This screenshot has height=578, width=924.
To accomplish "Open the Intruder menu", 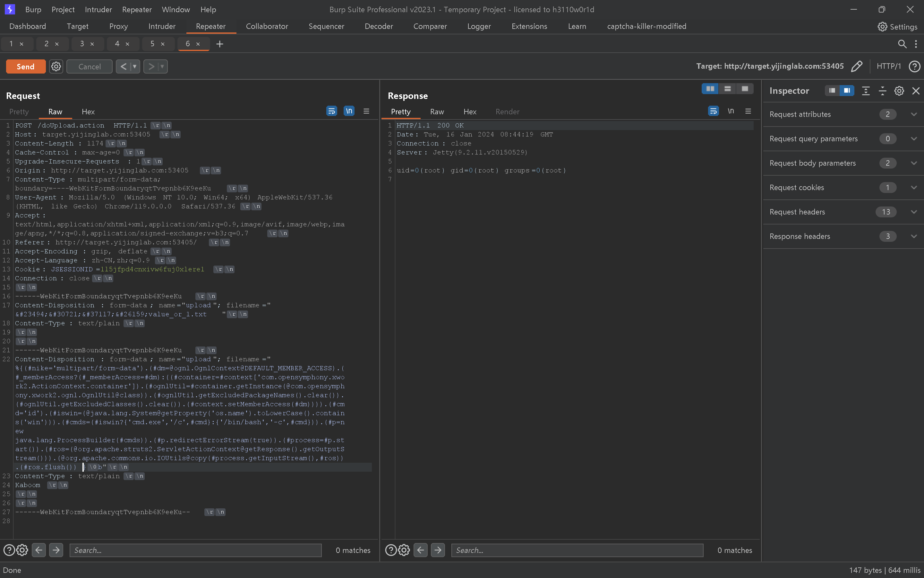I will (98, 10).
